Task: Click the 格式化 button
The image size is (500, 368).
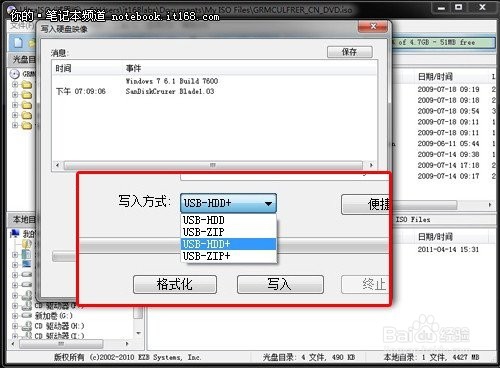Action: (x=175, y=284)
